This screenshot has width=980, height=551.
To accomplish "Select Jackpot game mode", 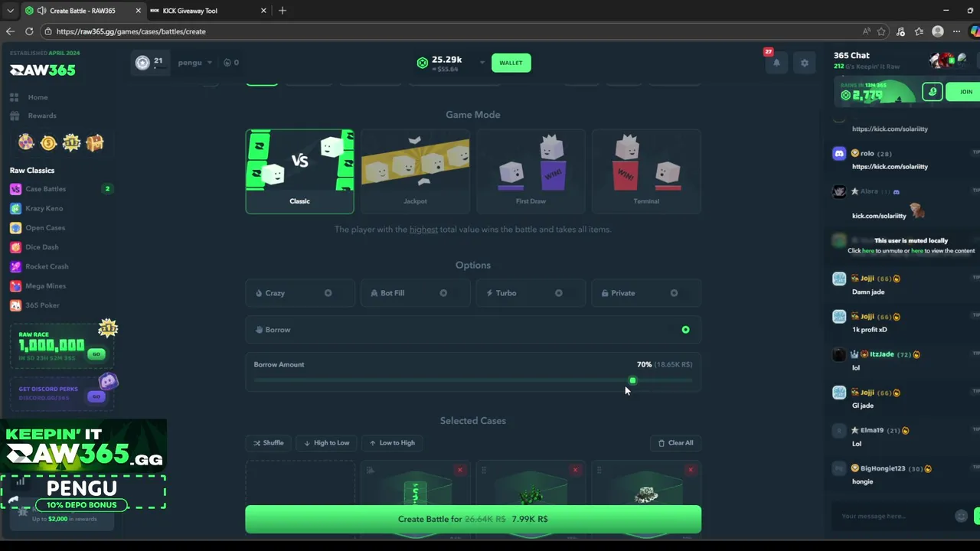I will [415, 171].
